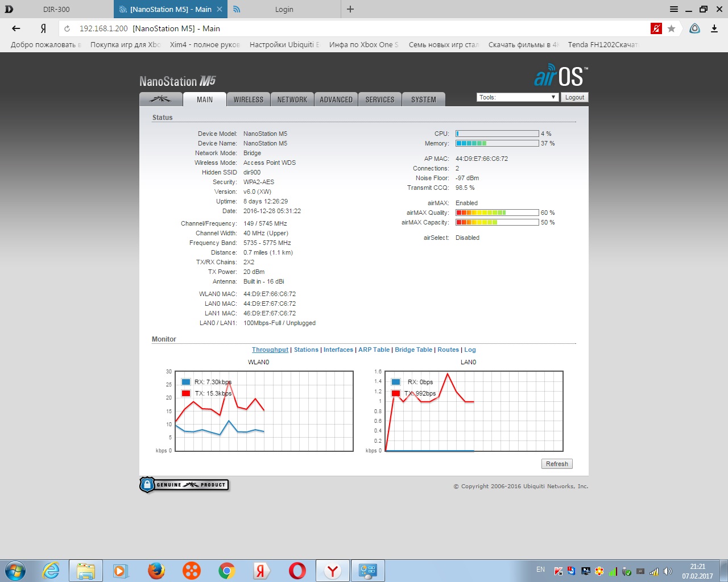Show the Throughput monitor

tap(270, 350)
